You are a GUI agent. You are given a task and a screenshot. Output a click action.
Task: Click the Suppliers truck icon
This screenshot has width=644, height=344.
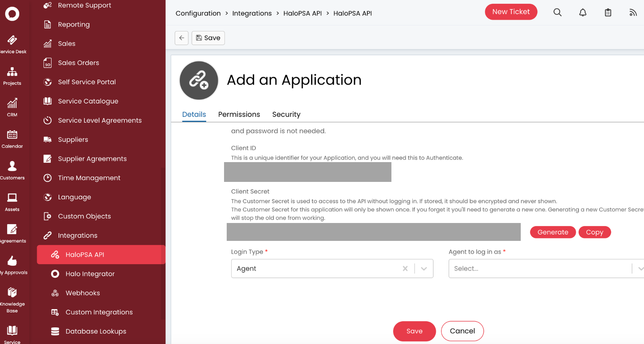pos(48,140)
